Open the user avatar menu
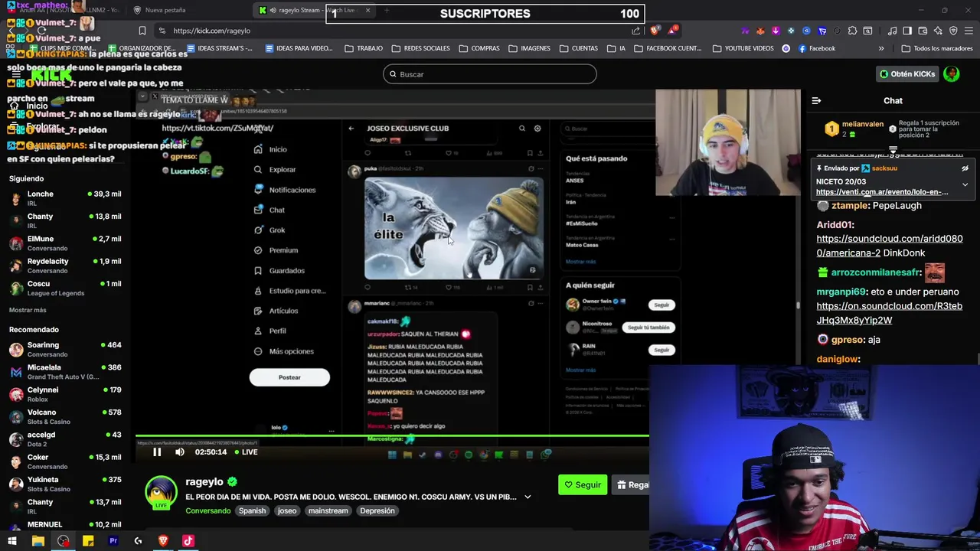980x551 pixels. point(952,74)
